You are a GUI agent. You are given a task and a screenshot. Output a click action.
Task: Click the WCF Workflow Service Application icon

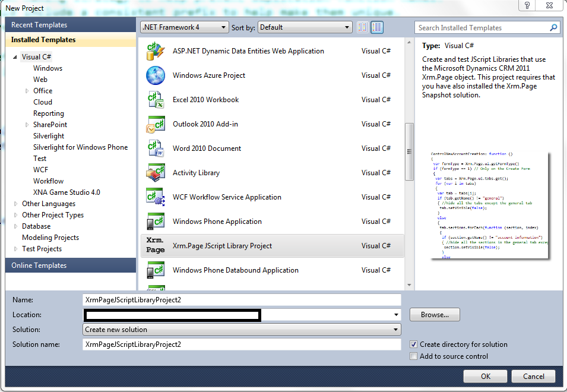156,197
